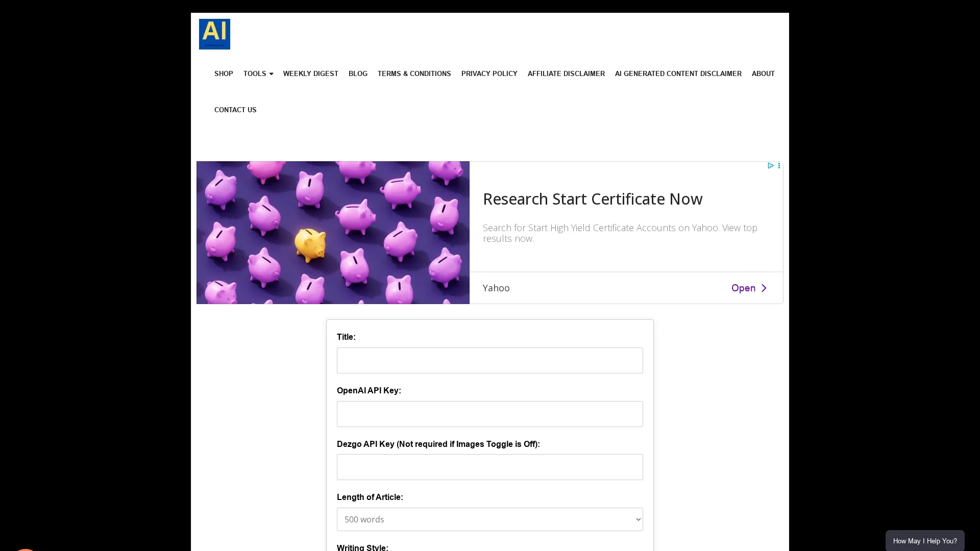The image size is (980, 551).
Task: Open the Affiliate Disclaimer page
Action: (x=566, y=73)
